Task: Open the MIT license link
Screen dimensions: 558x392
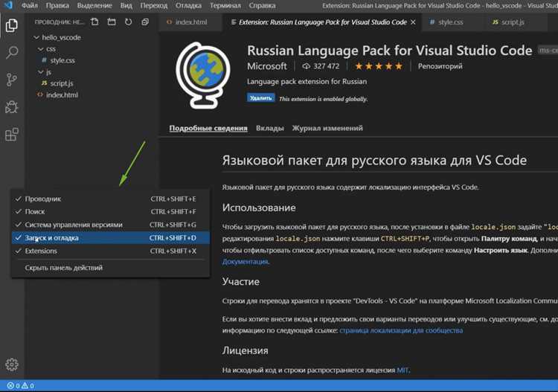Action: coord(403,370)
